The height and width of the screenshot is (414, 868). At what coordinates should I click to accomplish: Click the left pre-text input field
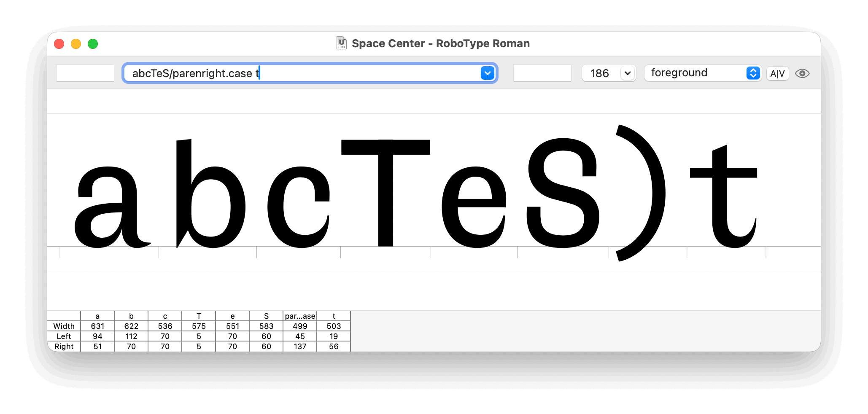(x=85, y=73)
